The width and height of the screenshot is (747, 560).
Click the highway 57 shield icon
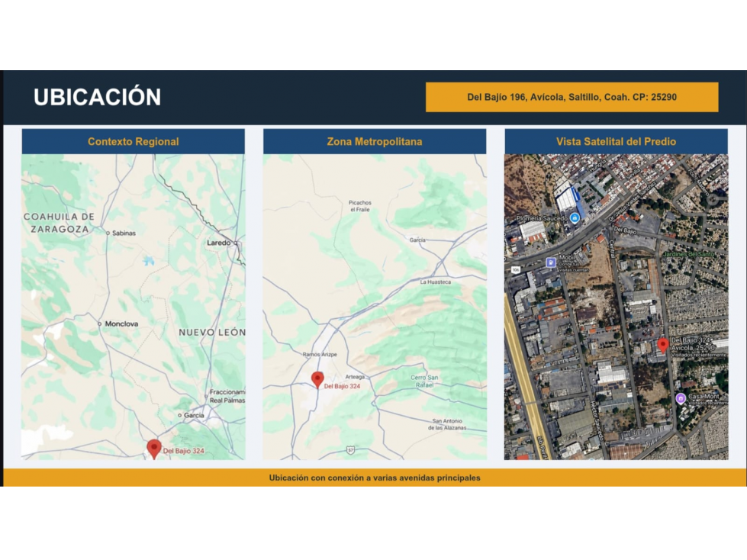pos(350,450)
